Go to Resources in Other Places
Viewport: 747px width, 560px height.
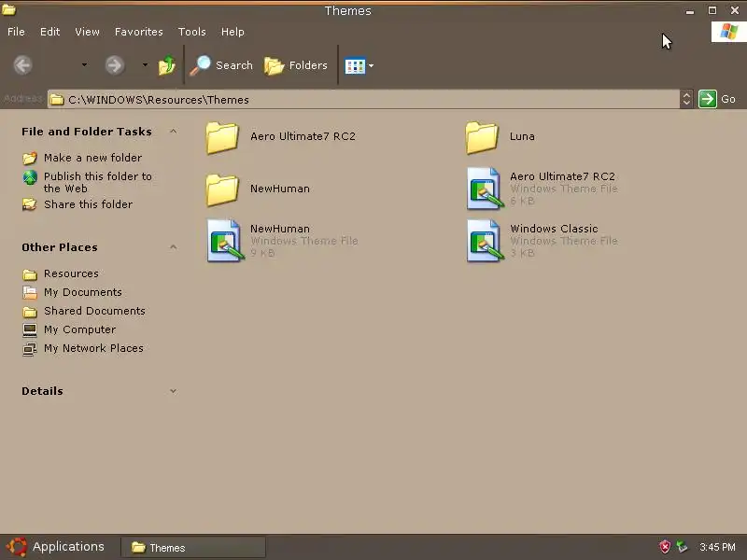point(71,273)
